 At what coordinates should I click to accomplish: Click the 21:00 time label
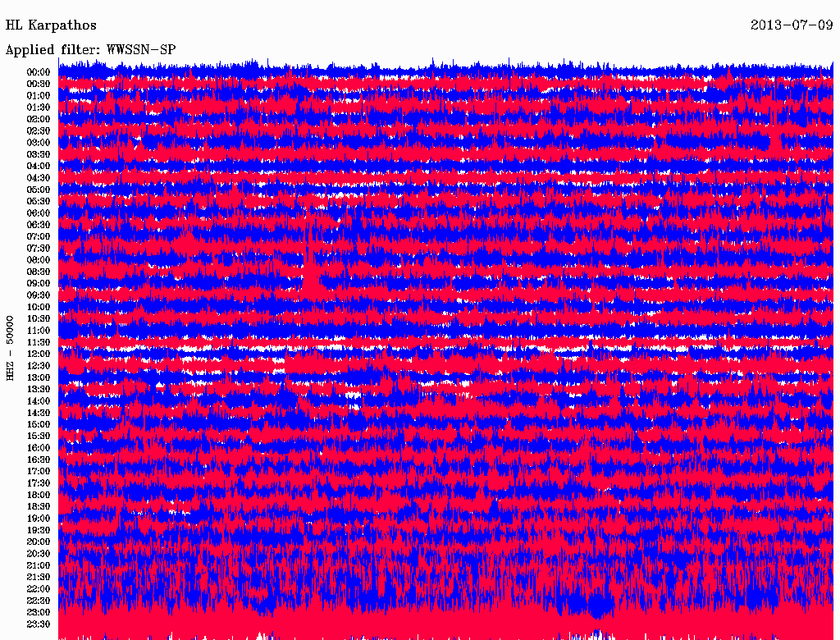[39, 565]
